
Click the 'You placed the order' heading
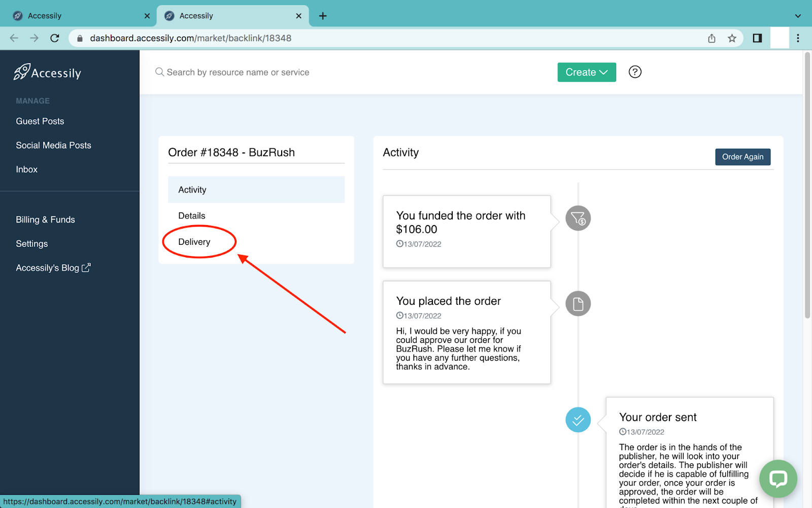[x=449, y=301]
